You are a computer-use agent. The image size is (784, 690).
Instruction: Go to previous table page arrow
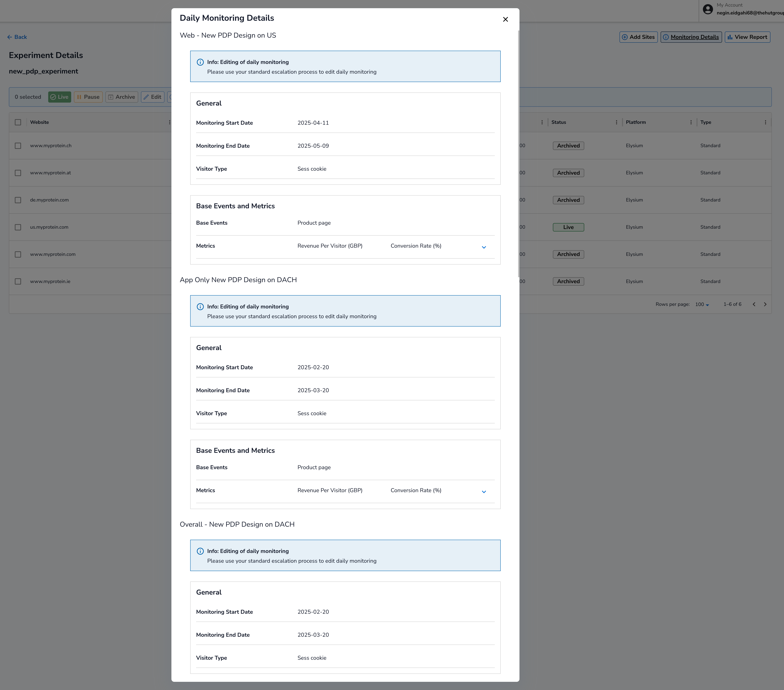coord(754,304)
